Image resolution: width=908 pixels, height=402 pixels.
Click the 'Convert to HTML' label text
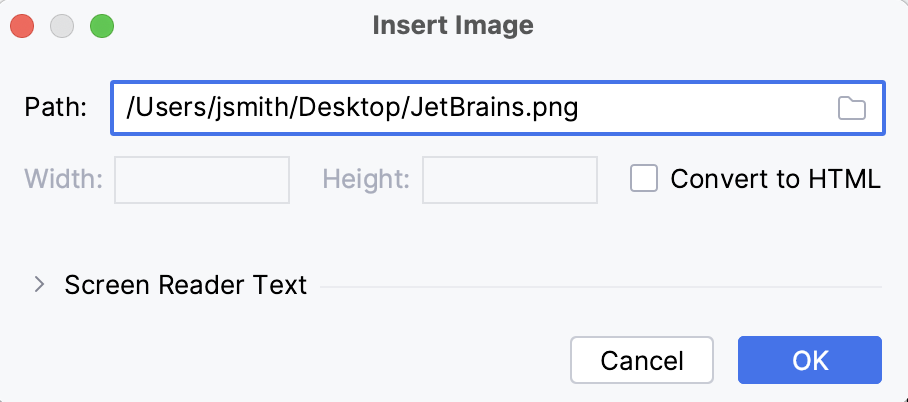coord(775,179)
